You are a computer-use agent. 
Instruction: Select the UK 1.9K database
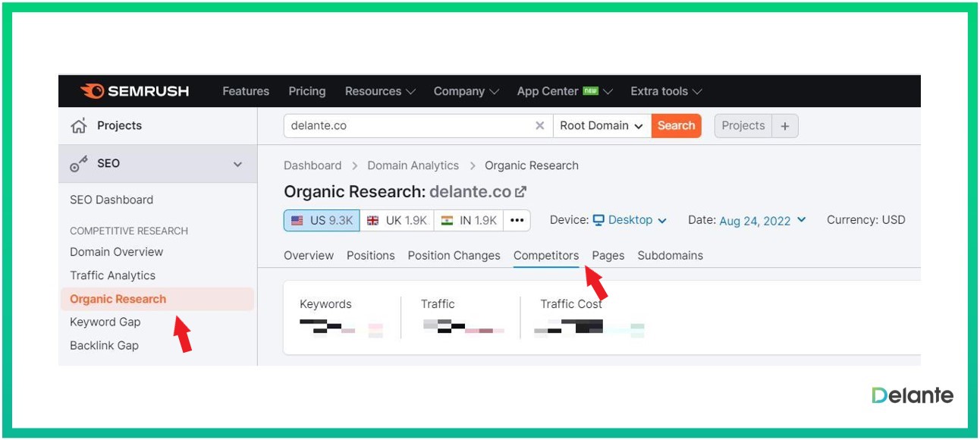click(x=397, y=221)
